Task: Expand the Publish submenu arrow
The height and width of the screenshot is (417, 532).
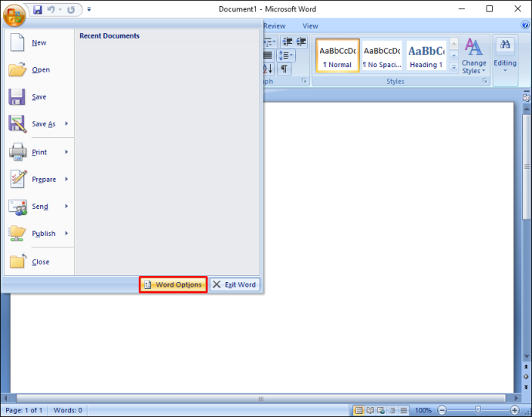Action: [66, 234]
